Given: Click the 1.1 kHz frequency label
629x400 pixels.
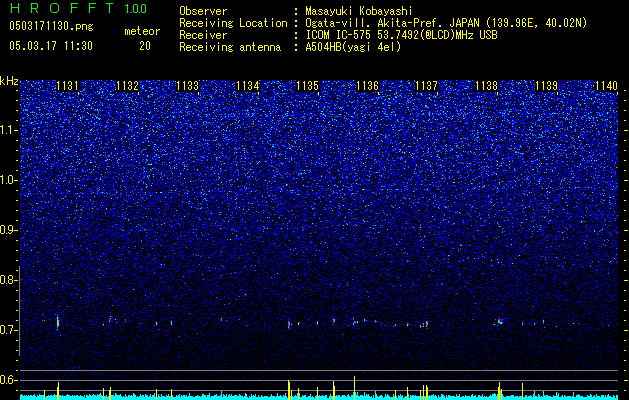Looking at the screenshot, I should click(9, 130).
